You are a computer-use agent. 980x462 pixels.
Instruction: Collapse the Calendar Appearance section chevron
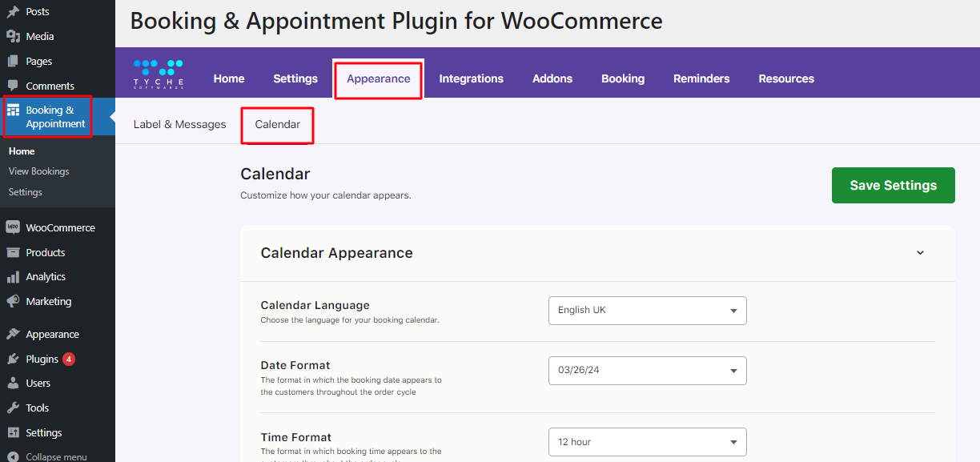pos(920,253)
